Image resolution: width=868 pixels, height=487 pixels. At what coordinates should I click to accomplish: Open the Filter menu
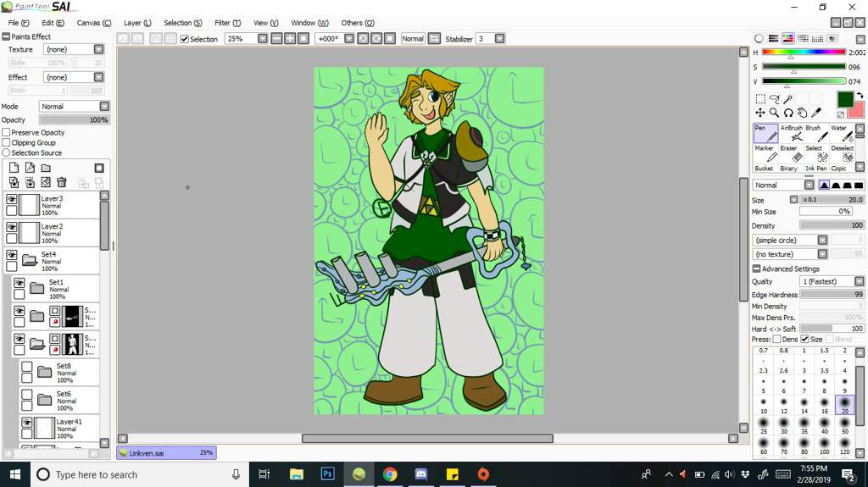(227, 23)
